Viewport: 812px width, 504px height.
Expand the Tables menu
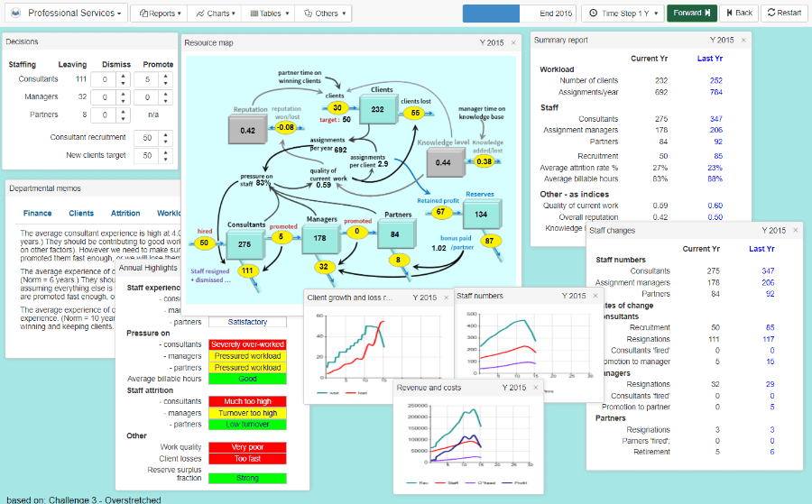pyautogui.click(x=269, y=14)
